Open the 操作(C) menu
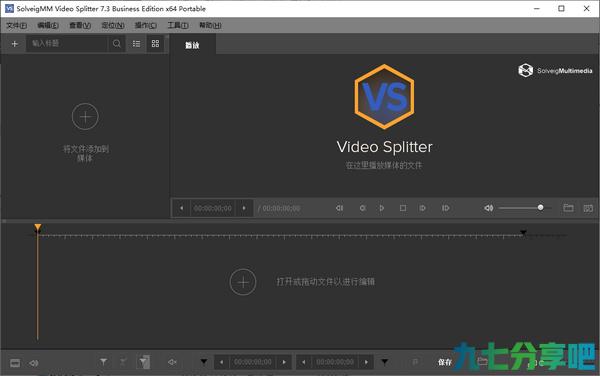The width and height of the screenshot is (600, 376). pyautogui.click(x=146, y=25)
